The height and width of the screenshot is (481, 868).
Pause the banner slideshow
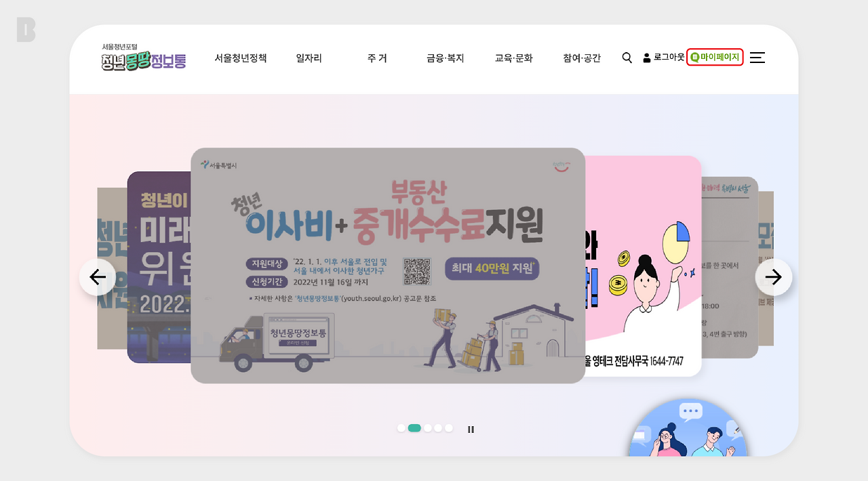coord(471,429)
